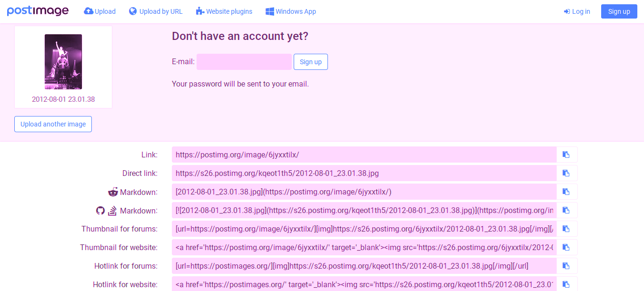
Task: Click the Sign up button beside E-mail field
Action: click(x=310, y=62)
